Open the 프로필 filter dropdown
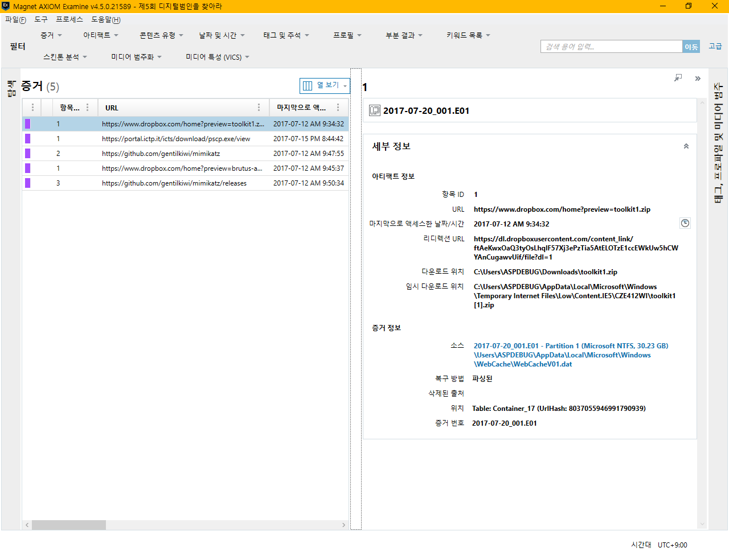Image resolution: width=729 pixels, height=560 pixels. (347, 35)
